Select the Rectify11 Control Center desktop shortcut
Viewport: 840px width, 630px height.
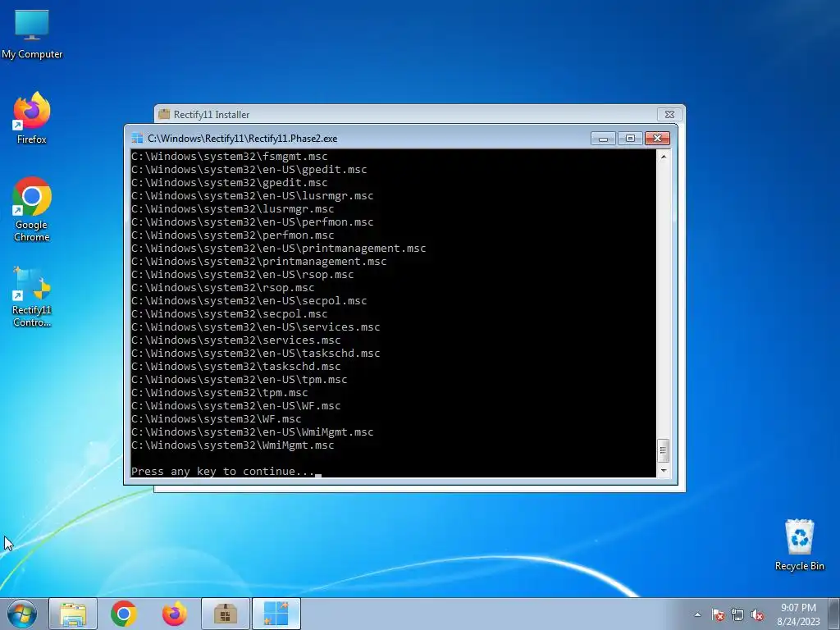pos(32,296)
